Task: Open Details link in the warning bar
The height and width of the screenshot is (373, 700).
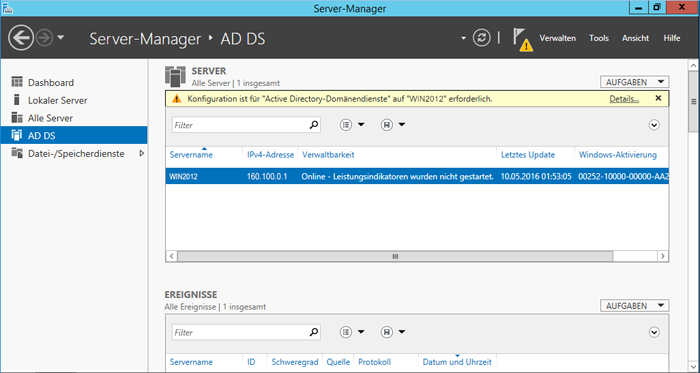Action: click(624, 99)
